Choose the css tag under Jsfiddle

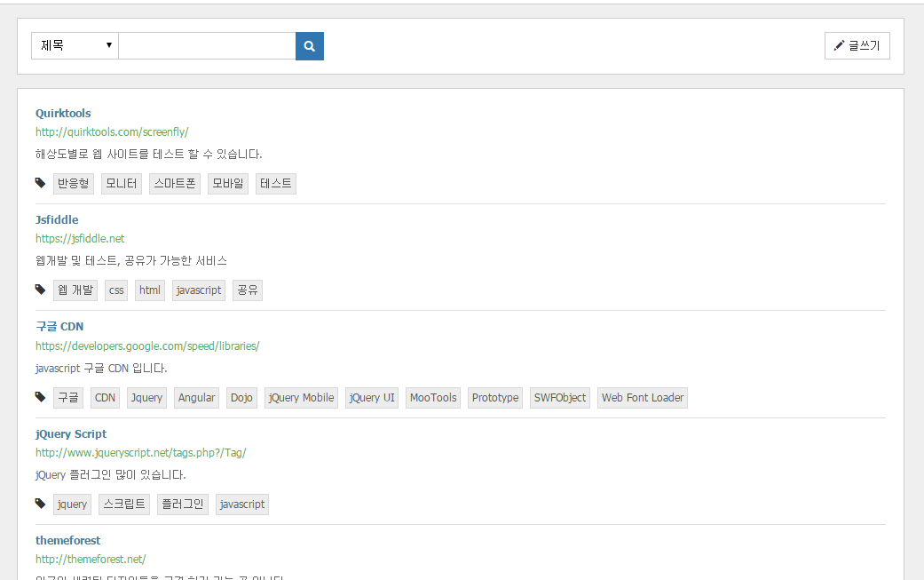(116, 290)
